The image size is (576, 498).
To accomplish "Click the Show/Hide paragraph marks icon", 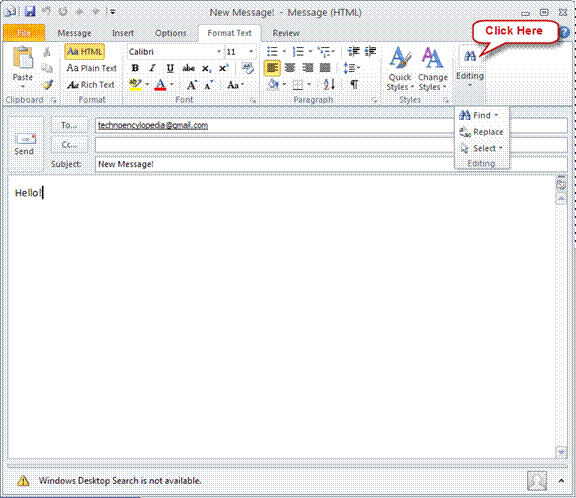I will (x=354, y=85).
